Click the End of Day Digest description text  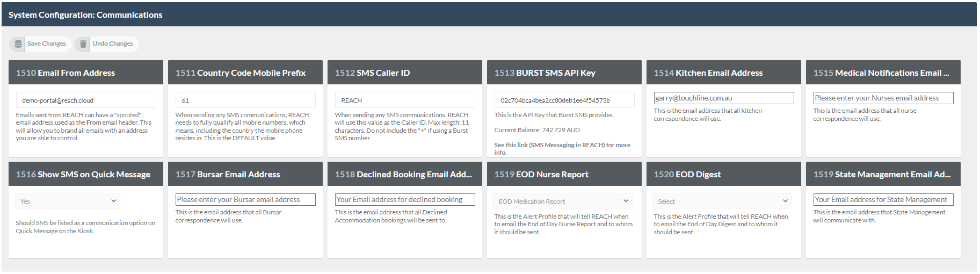tap(721, 224)
